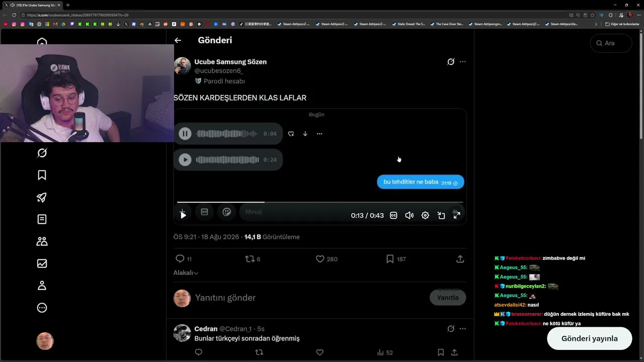Play the video using the play button
The height and width of the screenshot is (362, 644).
point(183,215)
